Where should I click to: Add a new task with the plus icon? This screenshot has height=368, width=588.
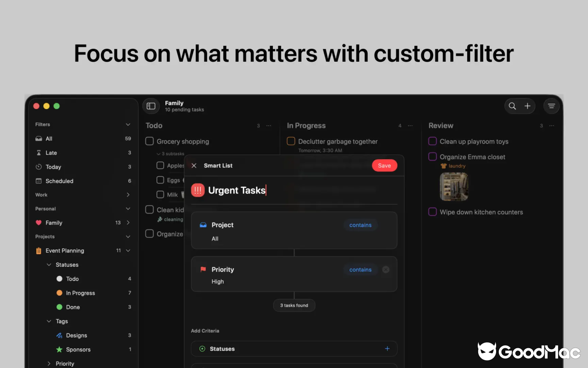[527, 106]
